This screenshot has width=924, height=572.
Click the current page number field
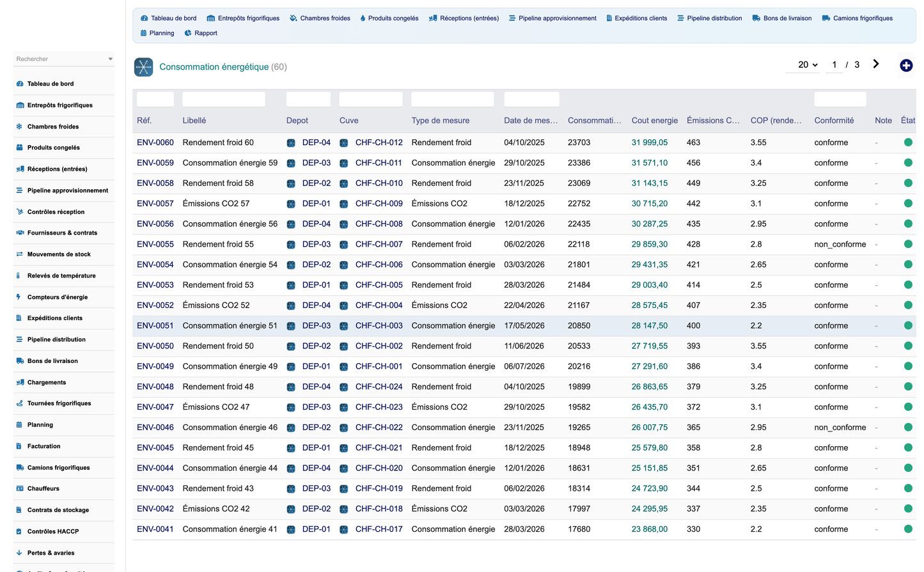pyautogui.click(x=834, y=65)
